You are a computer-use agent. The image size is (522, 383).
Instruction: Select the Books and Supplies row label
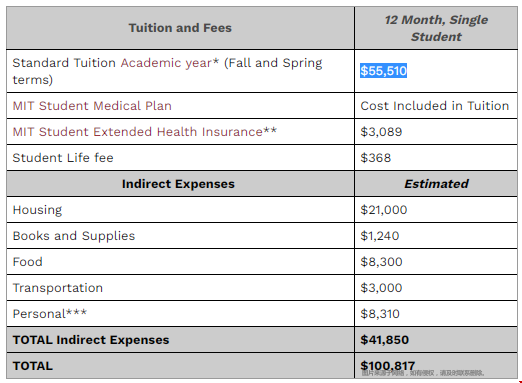(x=74, y=236)
